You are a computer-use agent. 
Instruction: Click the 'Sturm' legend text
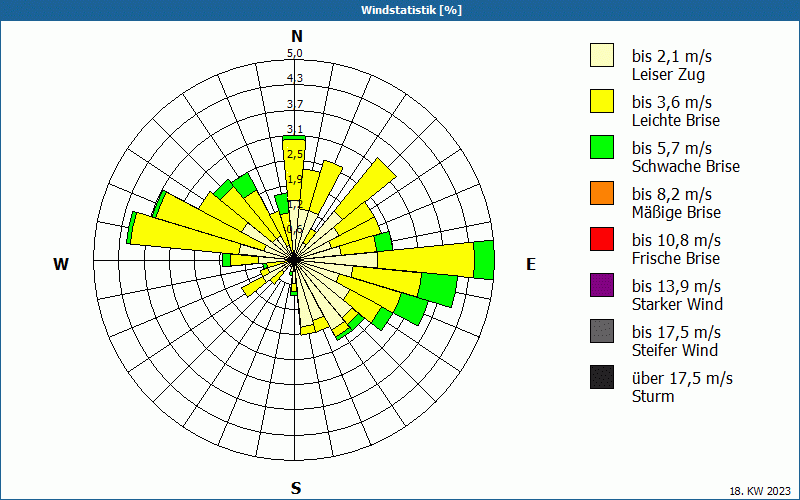tap(653, 396)
